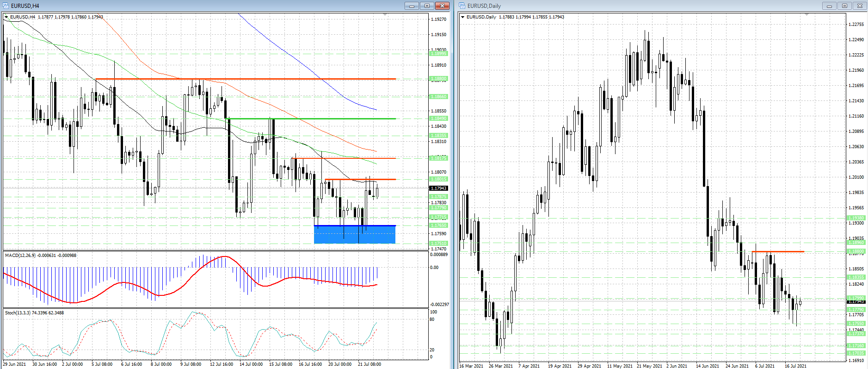Minimize the EURUSD,H4 chart window
This screenshot has width=868, height=369.
click(412, 6)
